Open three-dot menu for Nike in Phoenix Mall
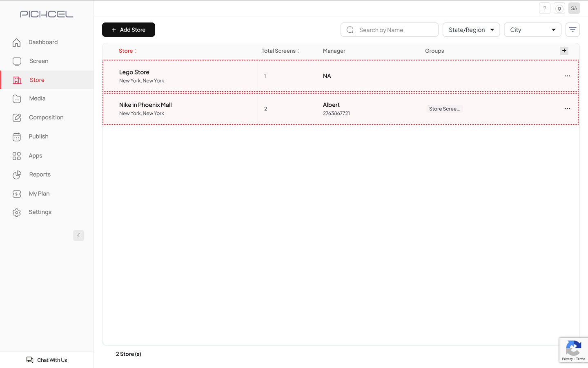The image size is (588, 368). click(x=567, y=109)
